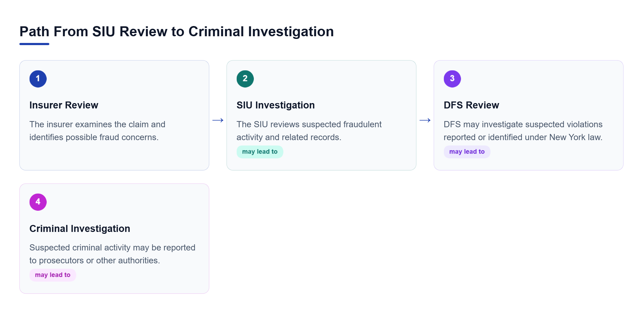Viewport: 644px width, 313px height.
Task: Click the green number 2 step badge
Action: (x=245, y=79)
